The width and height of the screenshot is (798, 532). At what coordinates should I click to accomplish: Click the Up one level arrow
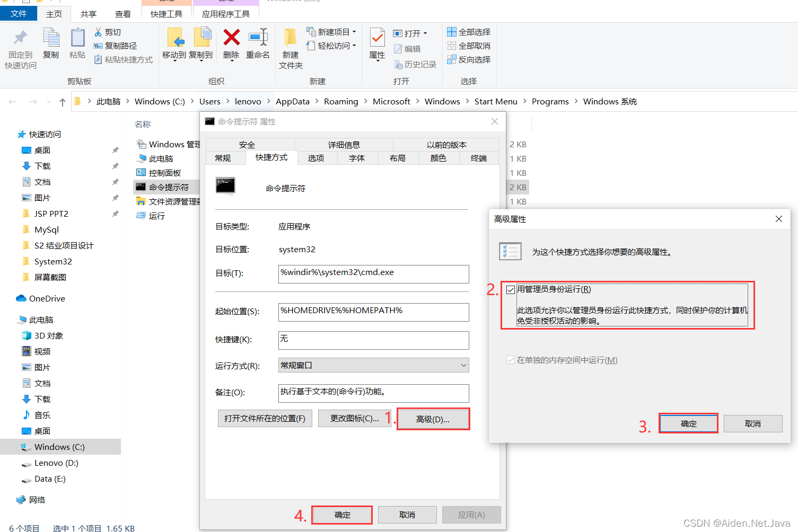coord(63,102)
